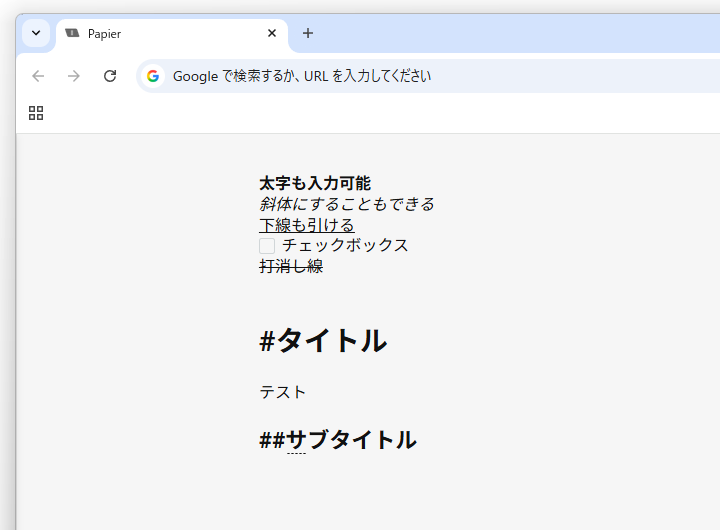Place cursor in ##サブタイトル heading
The width and height of the screenshot is (720, 530).
[x=338, y=440]
